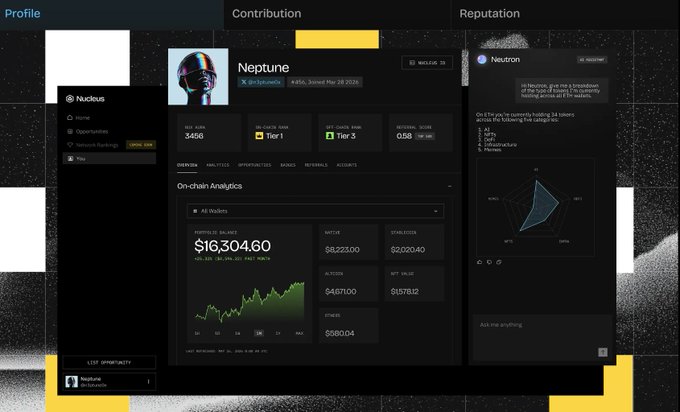The image size is (680, 412).
Task: Switch to the Analytics tab
Action: click(218, 165)
